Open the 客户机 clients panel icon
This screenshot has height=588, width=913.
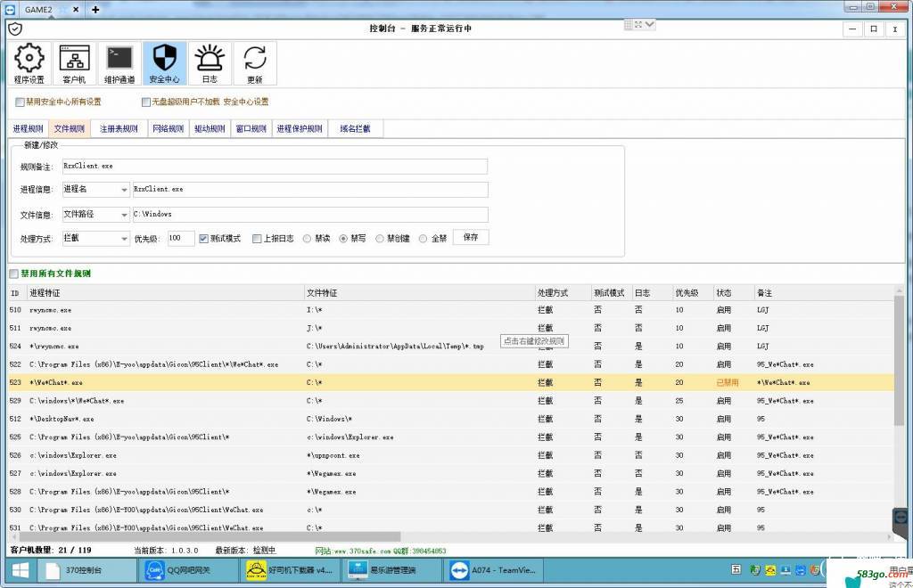(73, 63)
